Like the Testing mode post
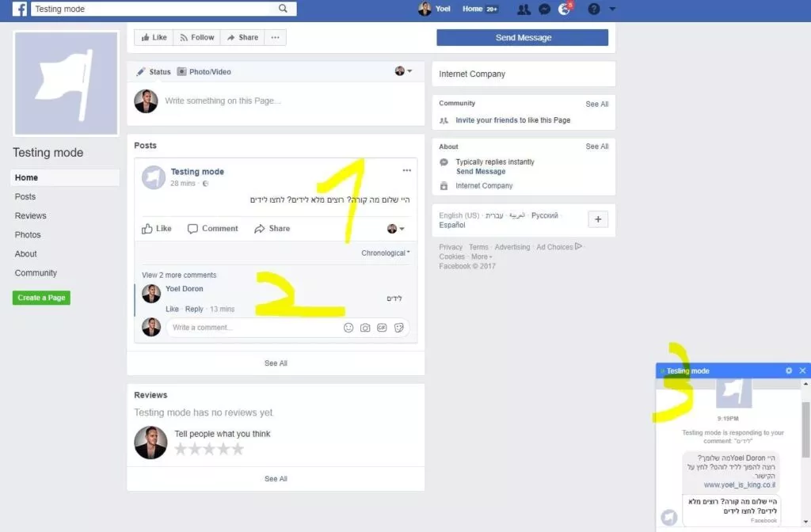This screenshot has width=811, height=532. pos(157,229)
